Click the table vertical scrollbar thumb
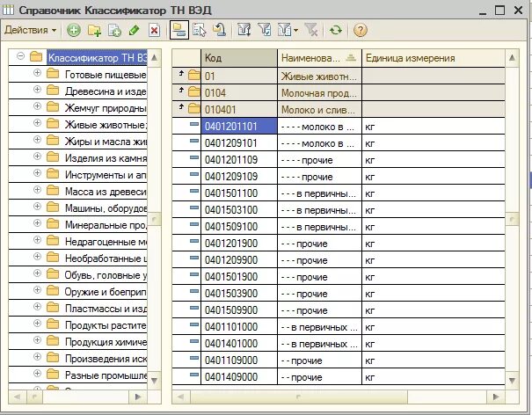 tap(512, 219)
